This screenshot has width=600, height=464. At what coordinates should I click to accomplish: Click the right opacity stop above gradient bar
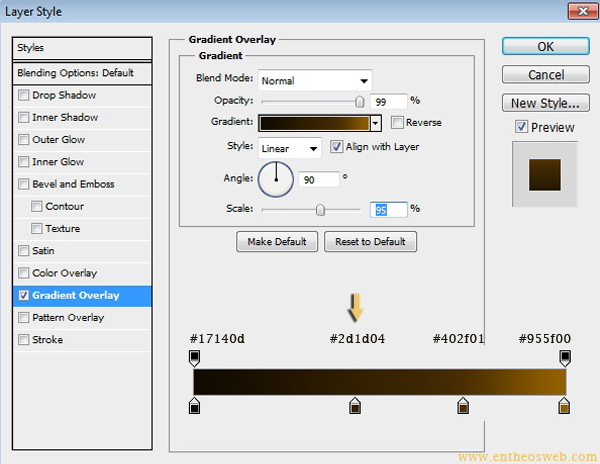(565, 357)
